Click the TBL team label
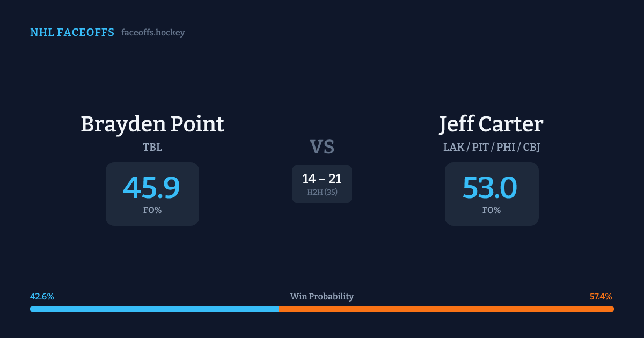This screenshot has height=338, width=644. pos(152,147)
